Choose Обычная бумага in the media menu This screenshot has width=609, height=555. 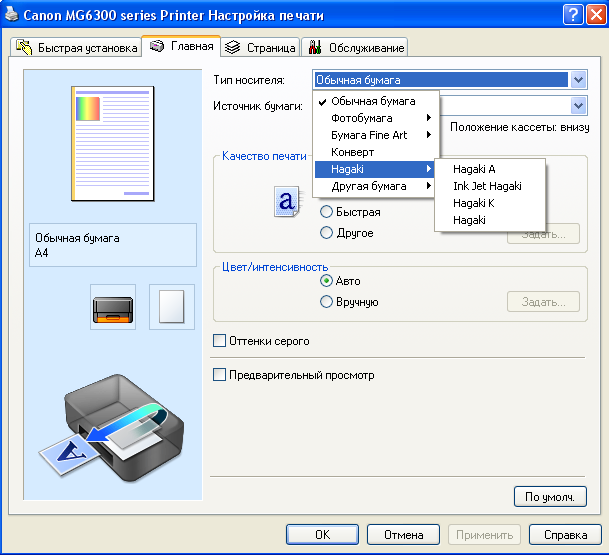[375, 101]
